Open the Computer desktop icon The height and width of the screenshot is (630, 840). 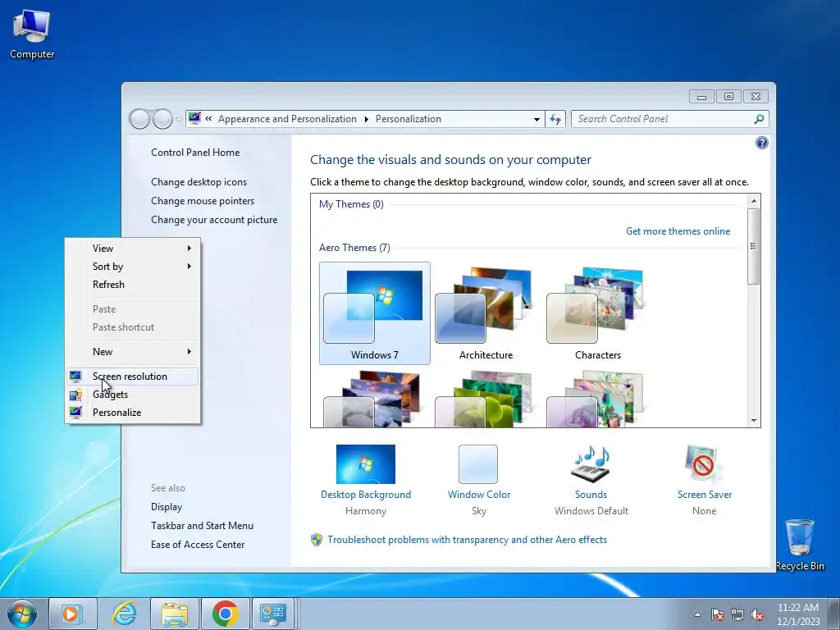[32, 34]
